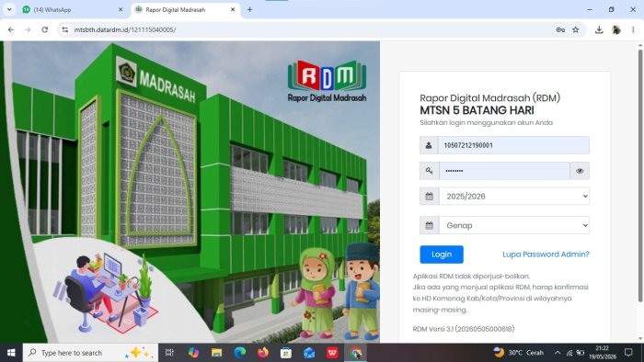Close the Rapor Digital Madrasah tab

[233, 9]
